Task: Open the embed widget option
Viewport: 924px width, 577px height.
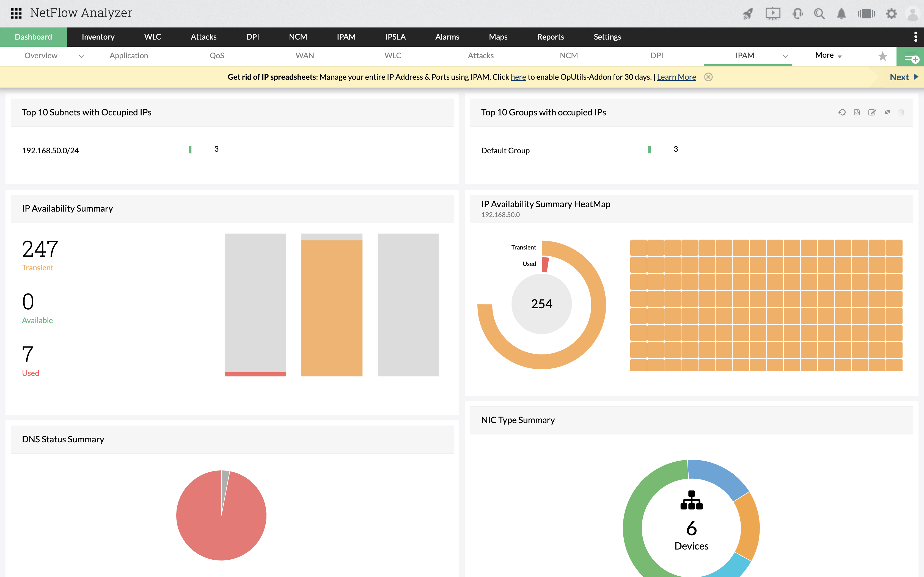Action: (x=857, y=113)
